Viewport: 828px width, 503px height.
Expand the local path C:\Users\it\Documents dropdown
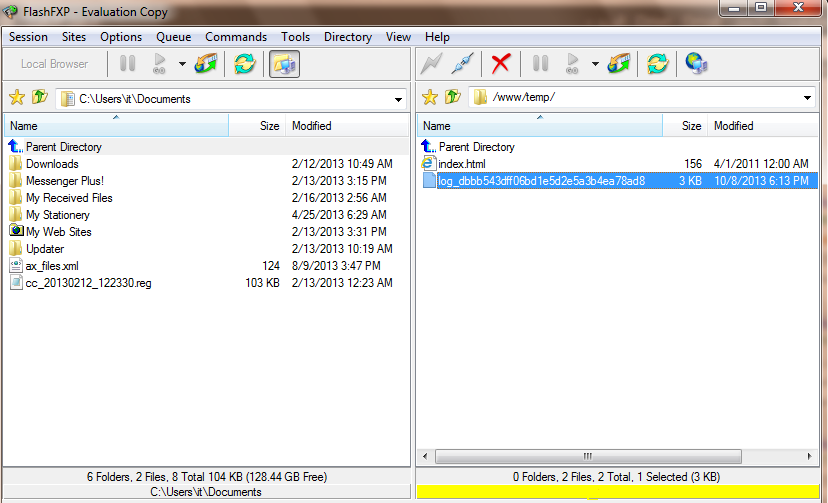[398, 98]
